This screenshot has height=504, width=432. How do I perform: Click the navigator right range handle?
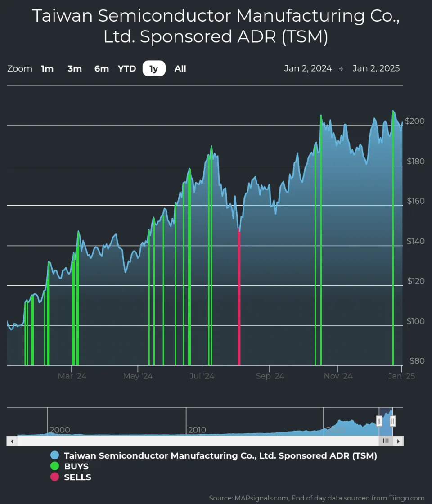[x=393, y=421]
